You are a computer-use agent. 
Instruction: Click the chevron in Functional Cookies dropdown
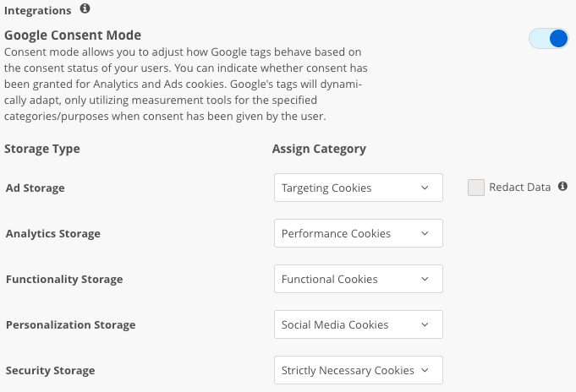click(425, 279)
